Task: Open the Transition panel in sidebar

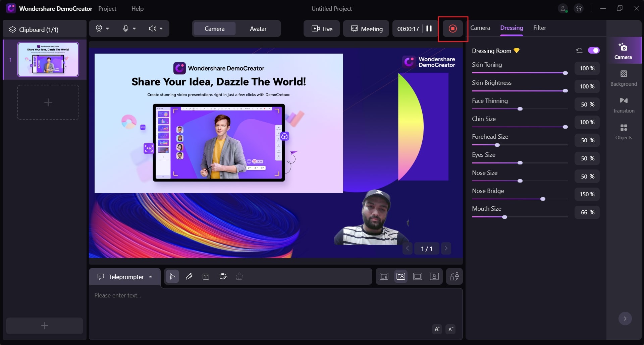Action: (x=624, y=105)
